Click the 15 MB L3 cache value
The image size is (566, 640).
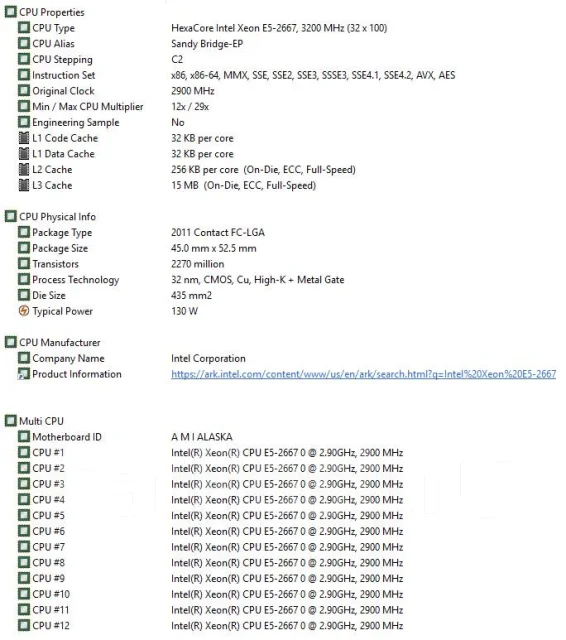pyautogui.click(x=243, y=185)
